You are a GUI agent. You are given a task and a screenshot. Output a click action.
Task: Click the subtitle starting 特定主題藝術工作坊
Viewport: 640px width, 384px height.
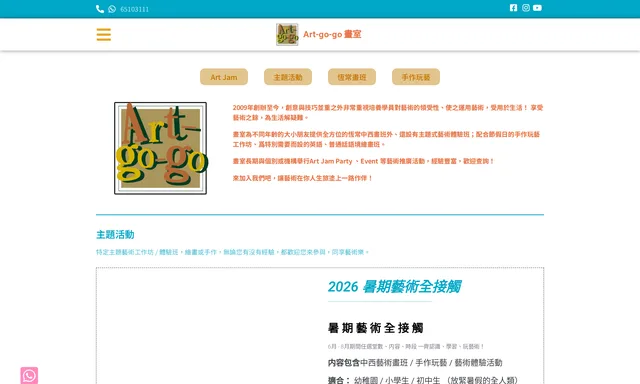tap(232, 252)
